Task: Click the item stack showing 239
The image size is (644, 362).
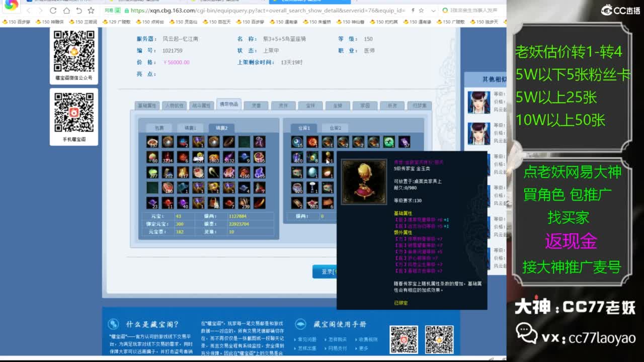Action: click(x=244, y=203)
